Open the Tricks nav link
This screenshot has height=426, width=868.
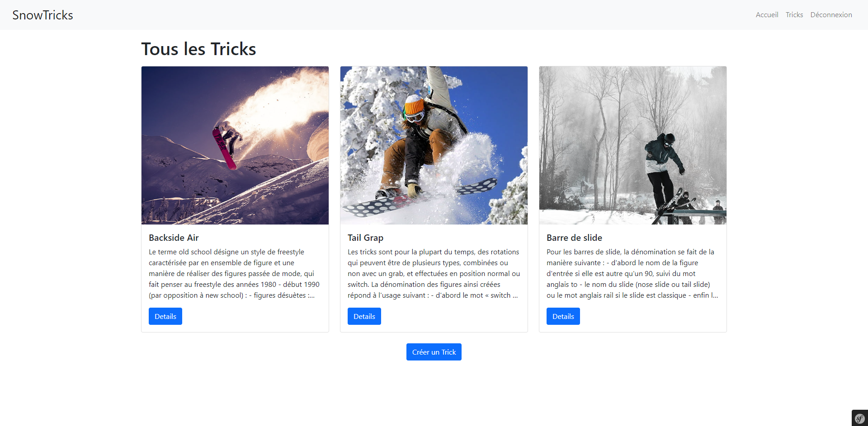(794, 15)
